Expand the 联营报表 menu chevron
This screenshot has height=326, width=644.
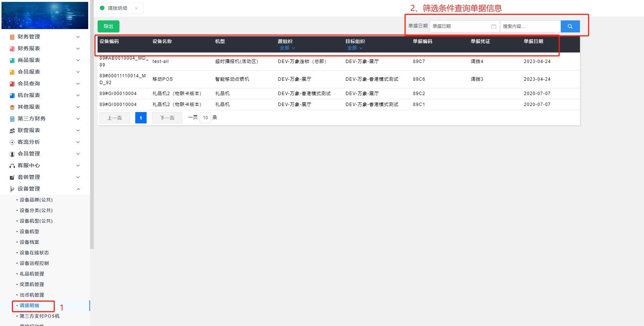[x=78, y=131]
